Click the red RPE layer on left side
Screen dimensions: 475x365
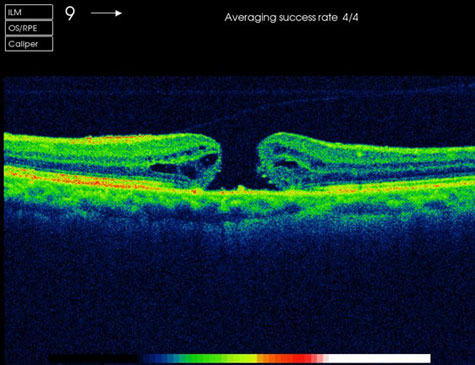click(x=83, y=181)
